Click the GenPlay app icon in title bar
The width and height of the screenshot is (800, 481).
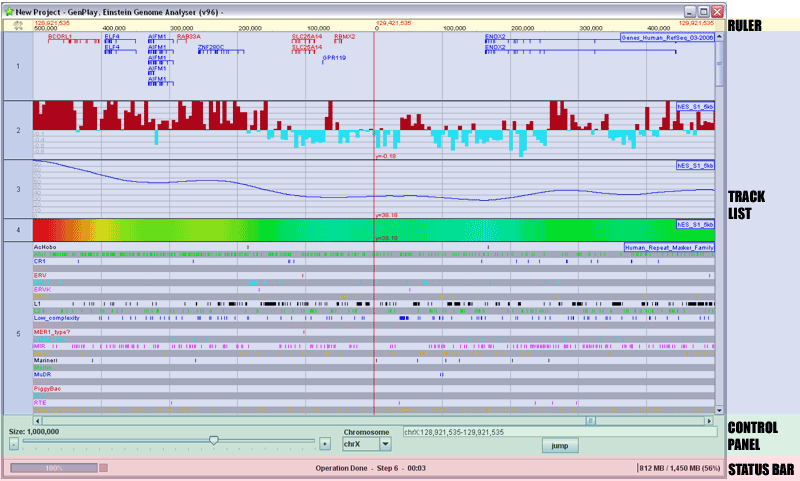pos(10,10)
